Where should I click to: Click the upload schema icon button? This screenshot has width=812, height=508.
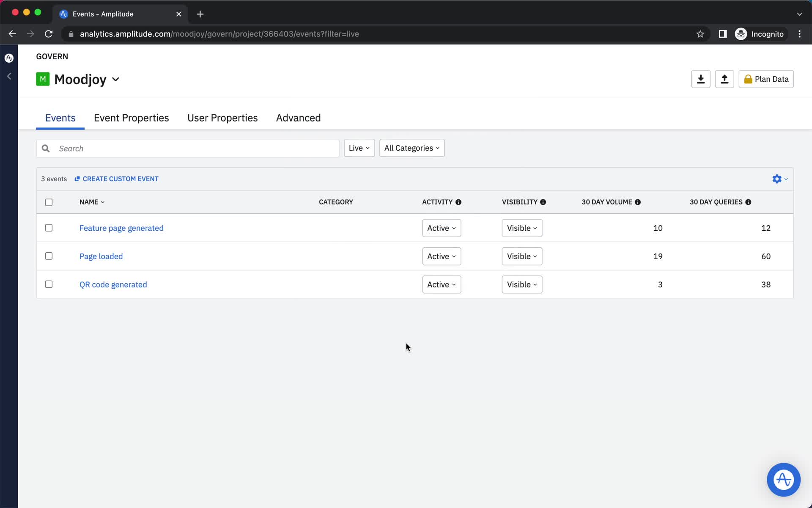point(724,79)
